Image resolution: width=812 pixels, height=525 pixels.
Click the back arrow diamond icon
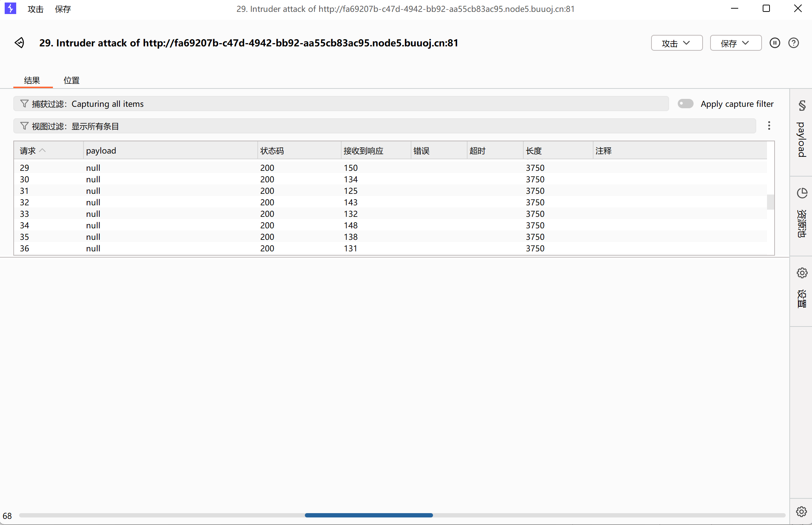19,43
